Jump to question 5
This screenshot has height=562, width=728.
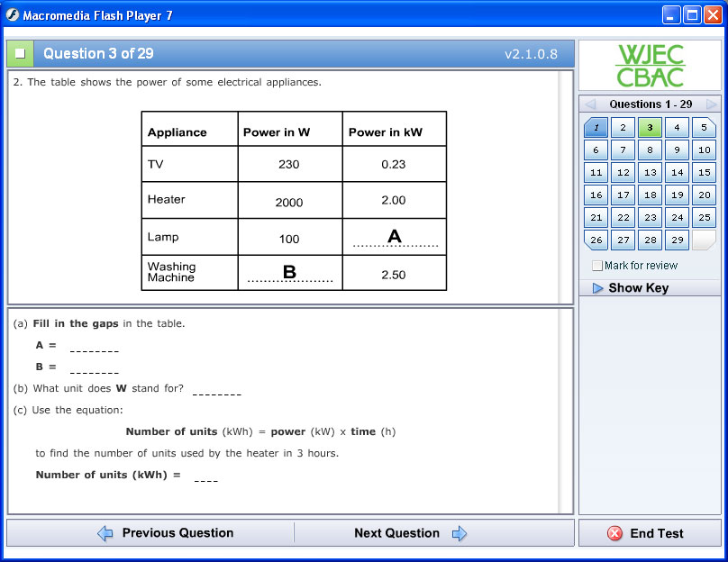(704, 127)
